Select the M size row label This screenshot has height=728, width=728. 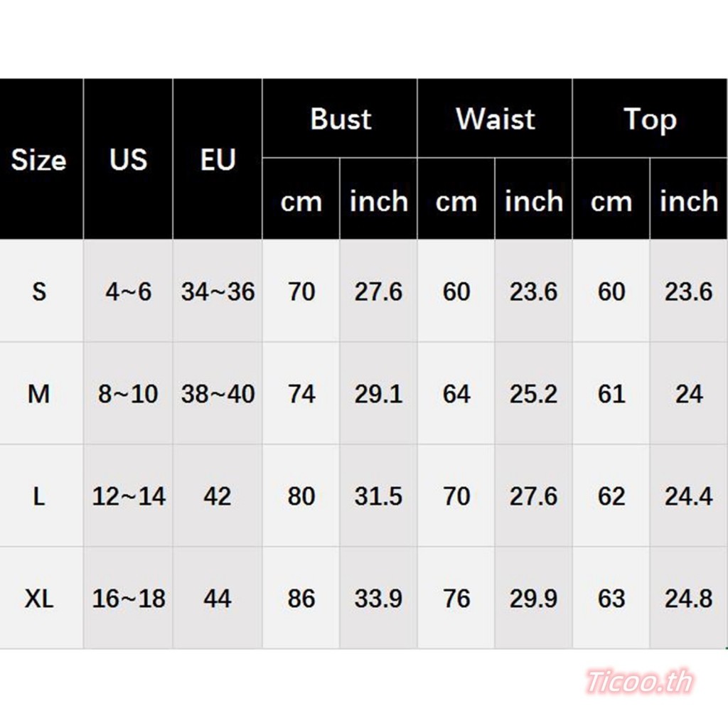click(x=39, y=394)
